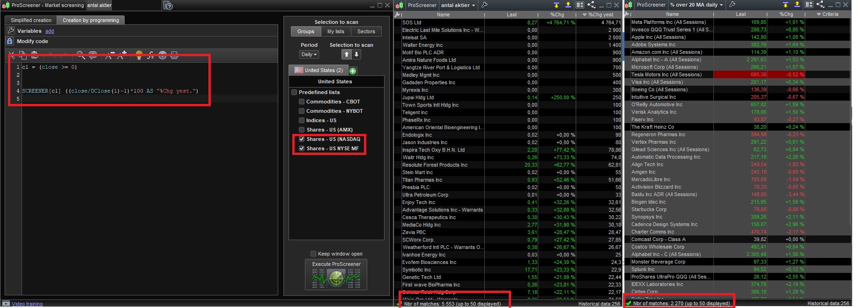Screen dimensions: 868x308
Task: Click the layout panel icon in antal aktier window
Action: (580, 5)
